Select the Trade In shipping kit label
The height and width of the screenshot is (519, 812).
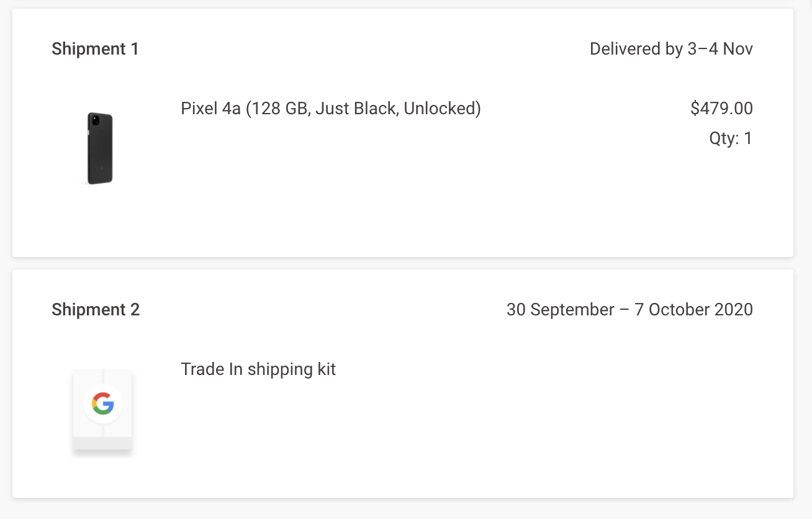258,369
